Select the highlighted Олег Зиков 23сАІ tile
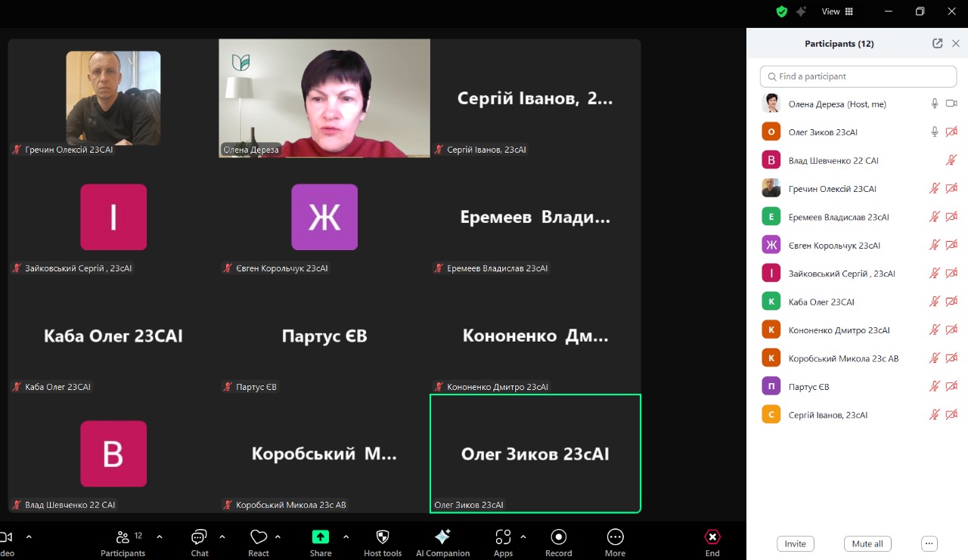968x560 pixels. (x=535, y=453)
